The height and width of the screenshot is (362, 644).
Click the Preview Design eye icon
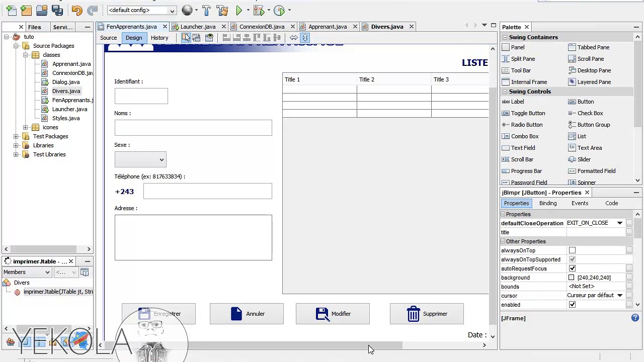click(x=209, y=38)
